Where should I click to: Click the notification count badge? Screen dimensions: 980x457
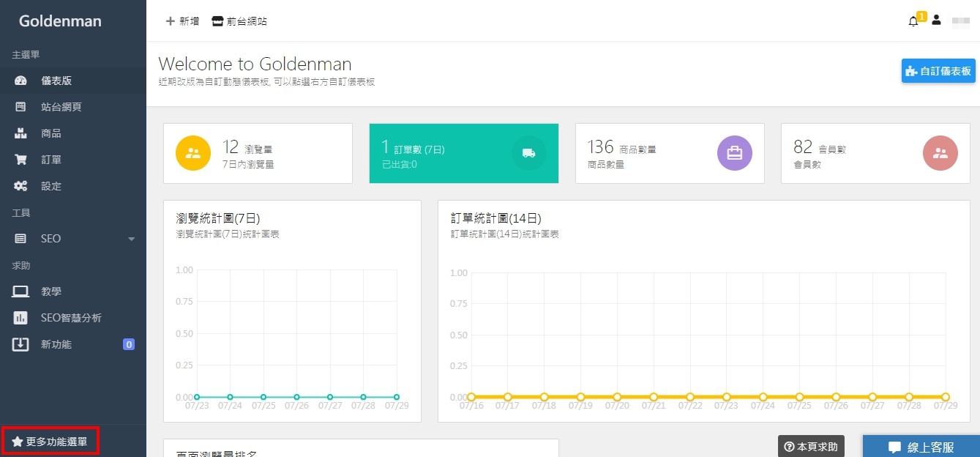coord(921,16)
